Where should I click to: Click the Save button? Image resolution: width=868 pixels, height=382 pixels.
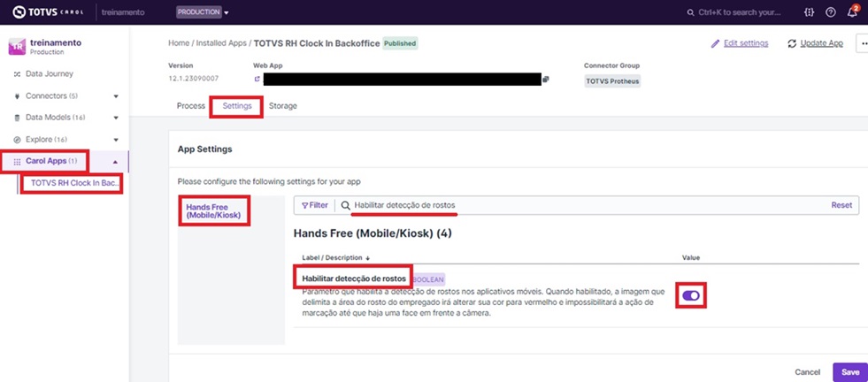coord(850,372)
